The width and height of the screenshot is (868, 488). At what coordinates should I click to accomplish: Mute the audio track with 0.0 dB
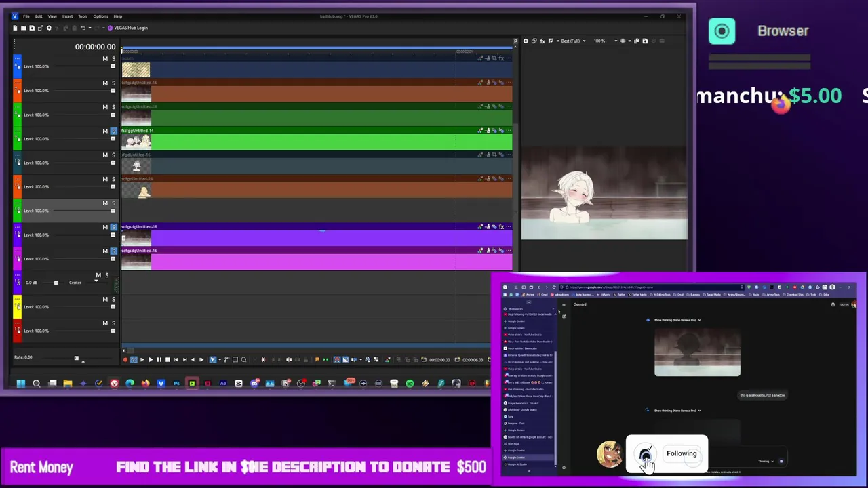click(x=98, y=275)
